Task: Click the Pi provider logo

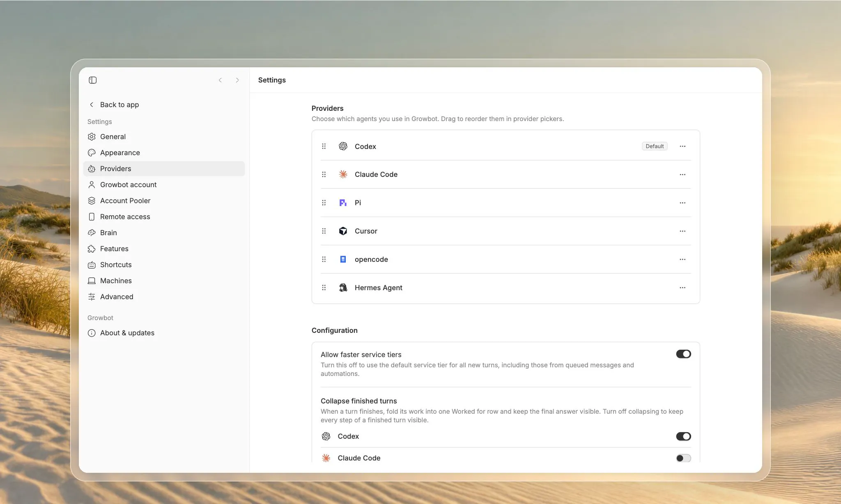Action: [343, 203]
